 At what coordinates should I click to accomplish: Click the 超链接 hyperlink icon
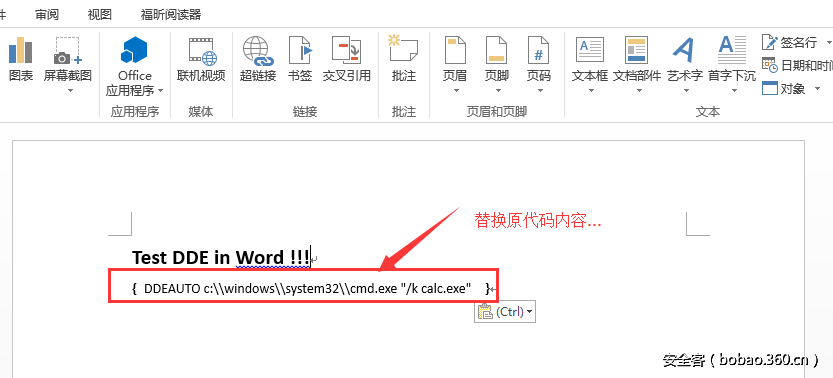click(258, 50)
